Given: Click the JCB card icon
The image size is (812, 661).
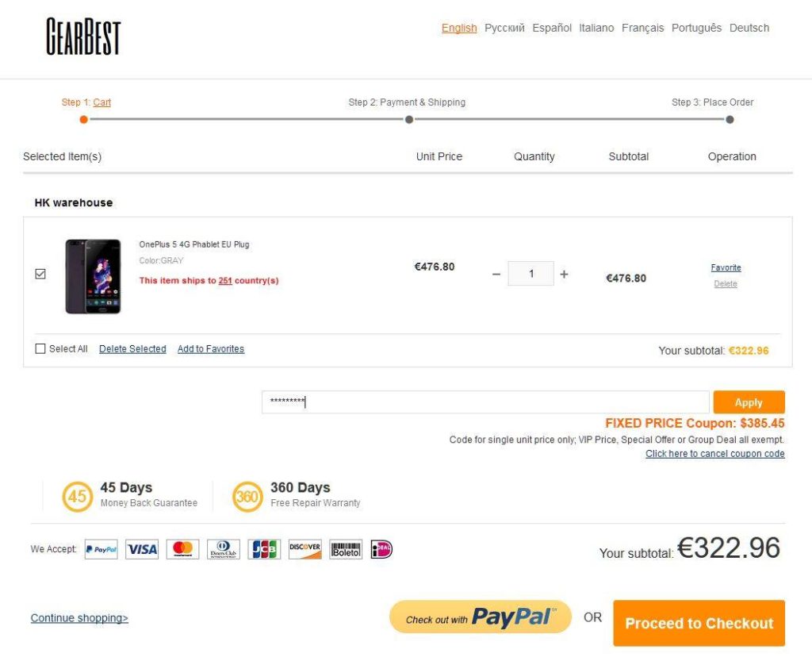Looking at the screenshot, I should click(264, 549).
